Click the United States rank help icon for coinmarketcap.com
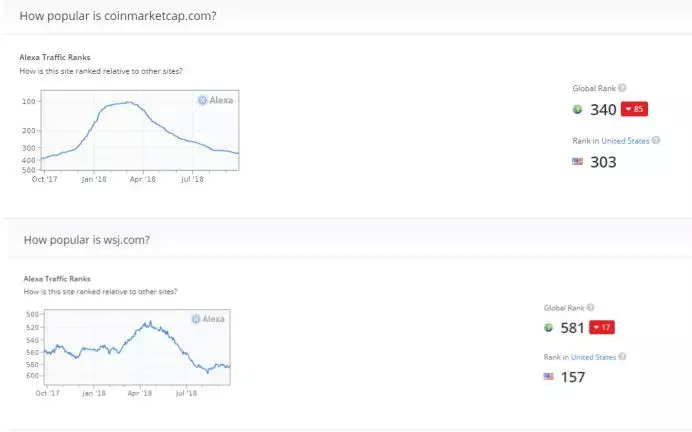 656,140
